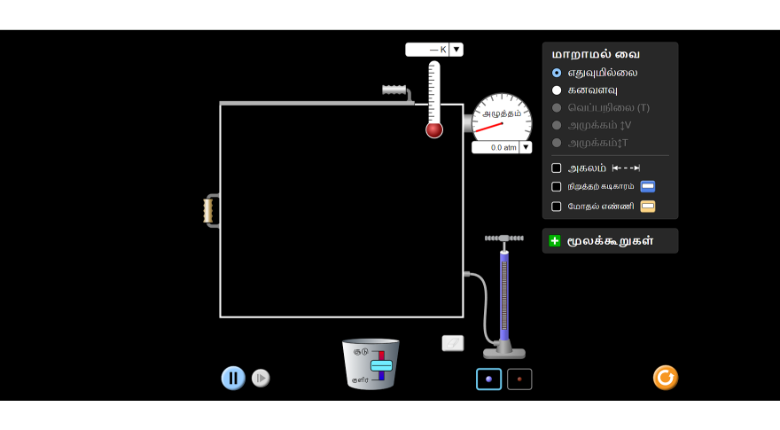Select the light red particle type
Screen dimensions: 780x430
[519, 379]
